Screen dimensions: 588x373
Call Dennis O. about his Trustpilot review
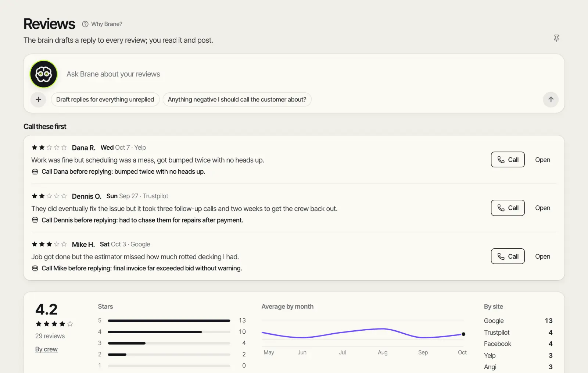tap(508, 208)
